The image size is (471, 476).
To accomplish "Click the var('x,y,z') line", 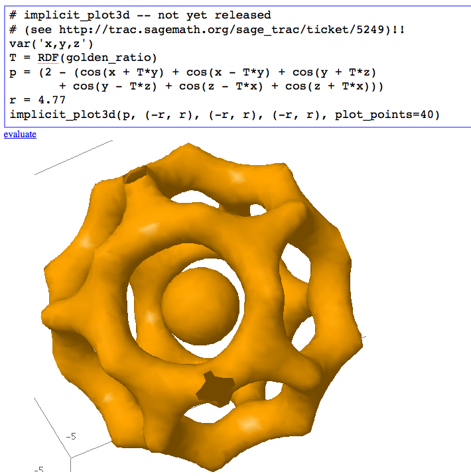I will 51,44.
